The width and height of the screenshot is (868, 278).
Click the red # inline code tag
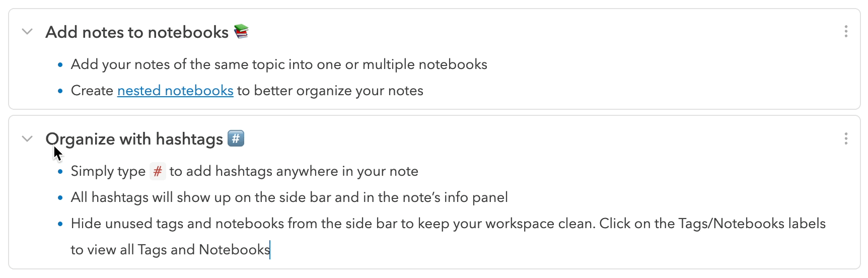click(158, 171)
